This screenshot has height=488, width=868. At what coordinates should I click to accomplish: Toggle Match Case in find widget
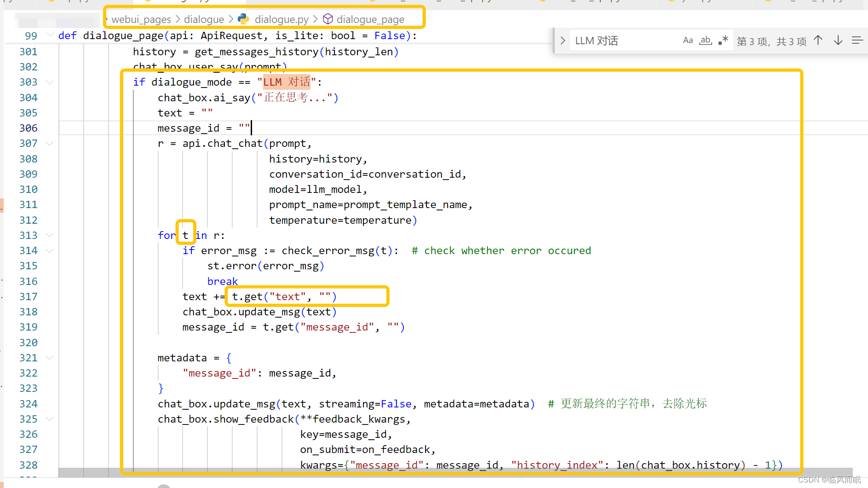[688, 41]
